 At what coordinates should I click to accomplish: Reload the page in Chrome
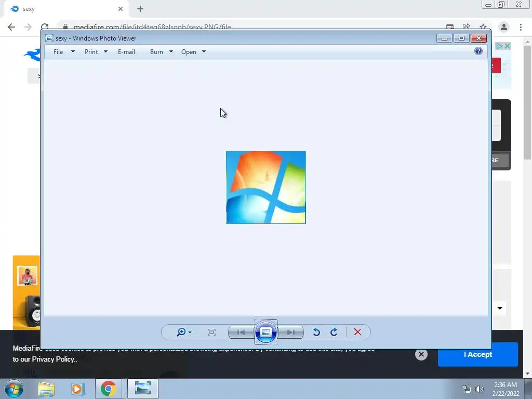45,27
